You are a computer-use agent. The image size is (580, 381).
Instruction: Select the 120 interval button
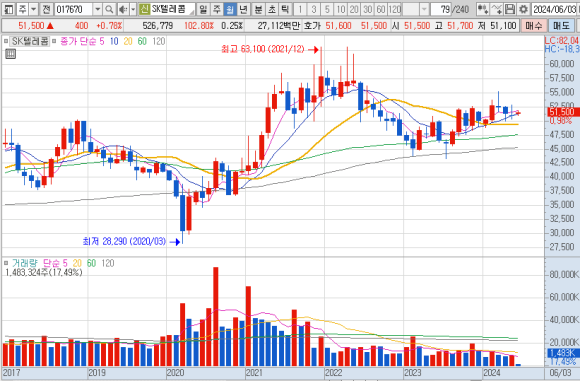click(394, 9)
